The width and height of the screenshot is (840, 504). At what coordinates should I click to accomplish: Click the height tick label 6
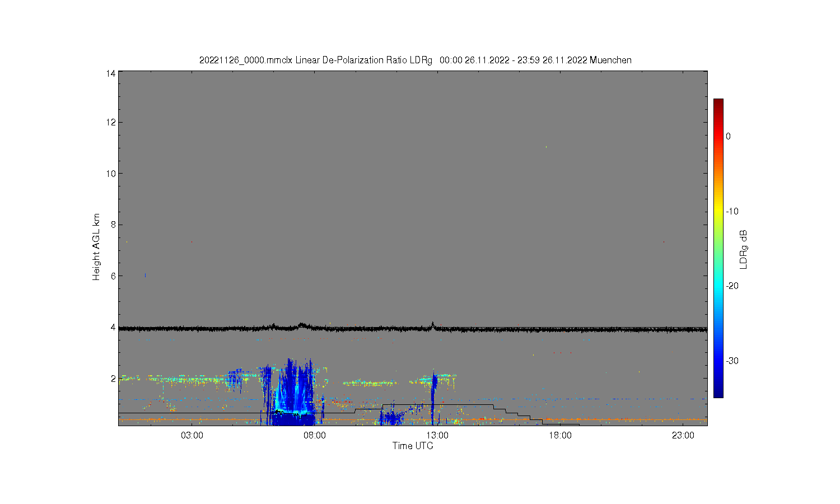tap(113, 276)
